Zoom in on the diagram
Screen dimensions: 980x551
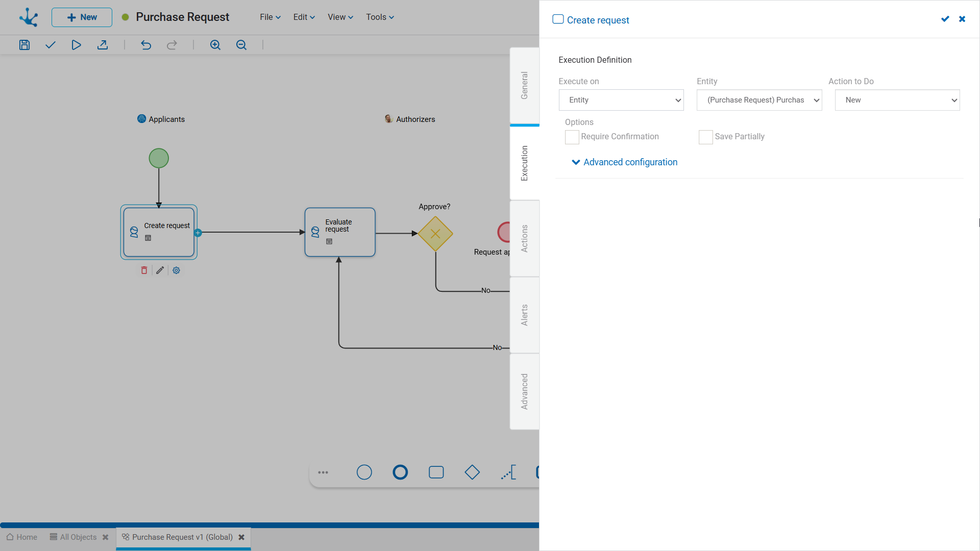pos(215,45)
